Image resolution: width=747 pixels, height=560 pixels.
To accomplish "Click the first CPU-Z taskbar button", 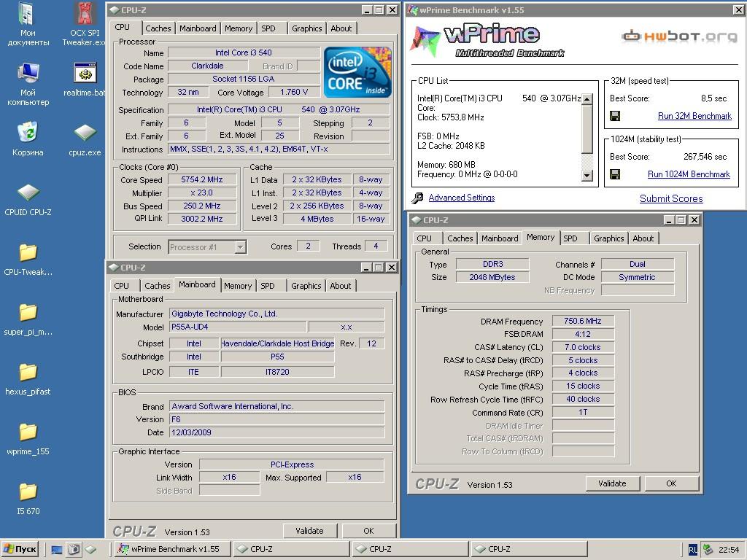I will click(x=291, y=549).
